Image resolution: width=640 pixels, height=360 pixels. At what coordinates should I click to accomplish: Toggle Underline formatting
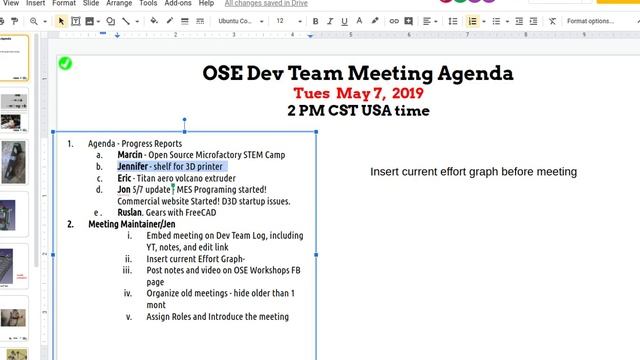(x=344, y=21)
